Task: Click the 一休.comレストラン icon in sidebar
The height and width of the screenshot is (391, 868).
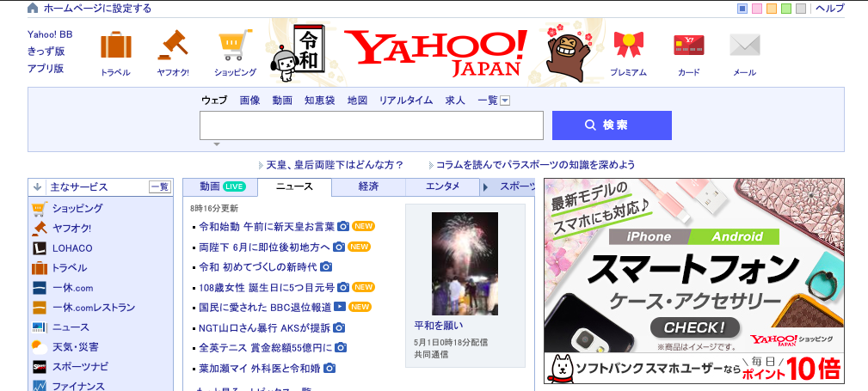Action: coord(40,308)
